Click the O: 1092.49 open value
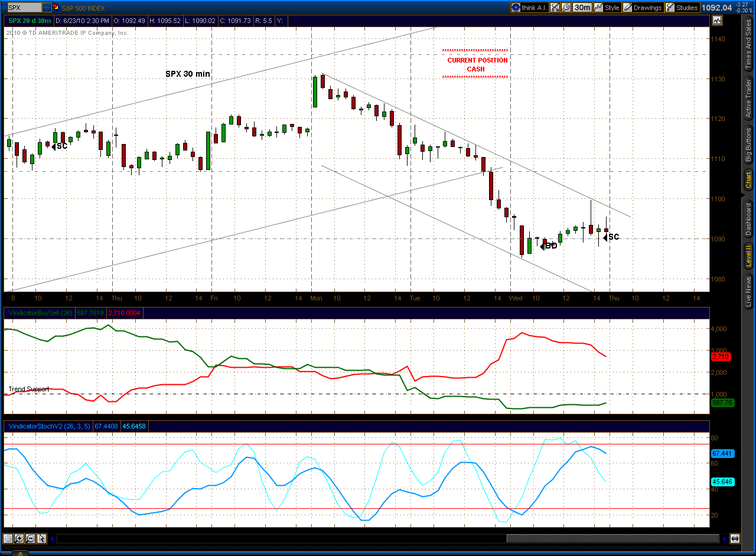The image size is (756, 556). 129,21
